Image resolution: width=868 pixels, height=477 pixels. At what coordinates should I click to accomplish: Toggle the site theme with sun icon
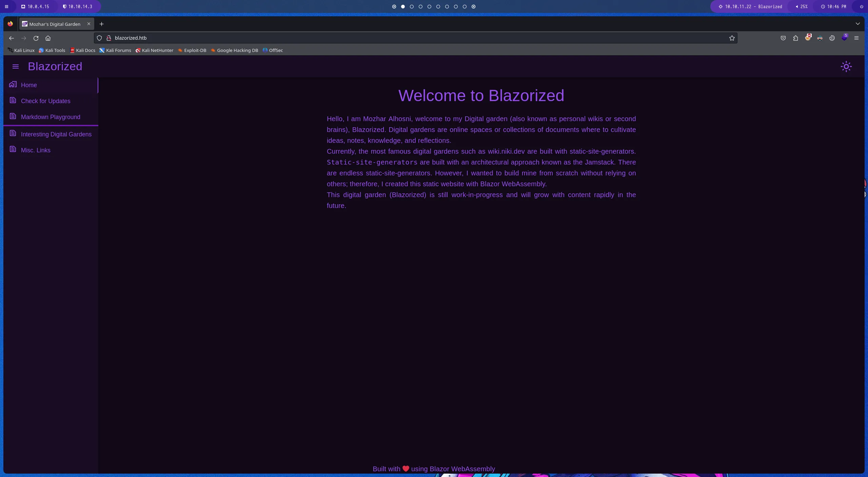[x=846, y=66]
